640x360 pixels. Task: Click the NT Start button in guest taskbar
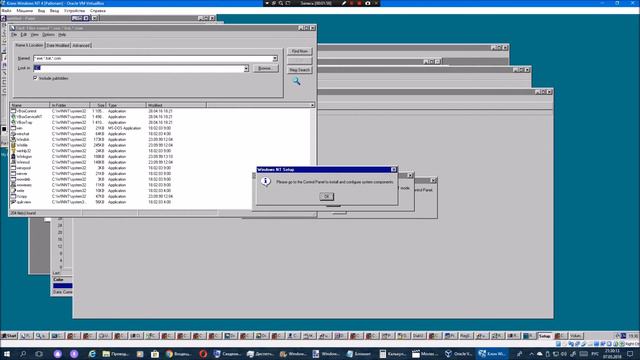(9, 336)
